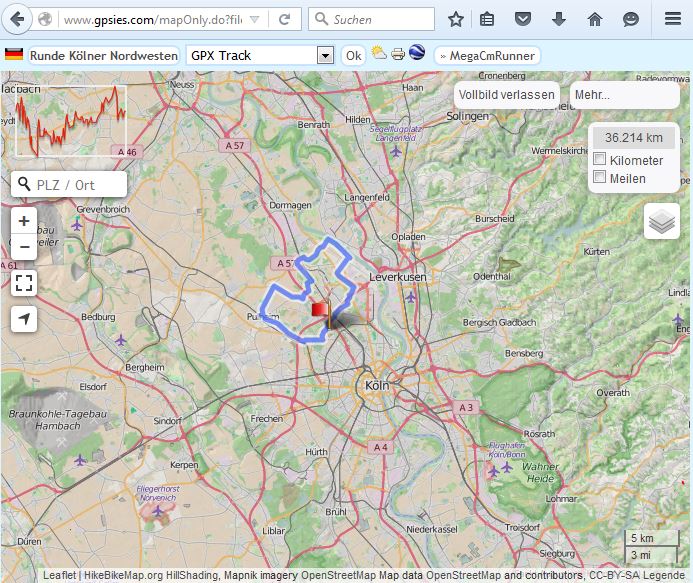Click the weather forecast icon
The width and height of the screenshot is (693, 583).
point(380,54)
